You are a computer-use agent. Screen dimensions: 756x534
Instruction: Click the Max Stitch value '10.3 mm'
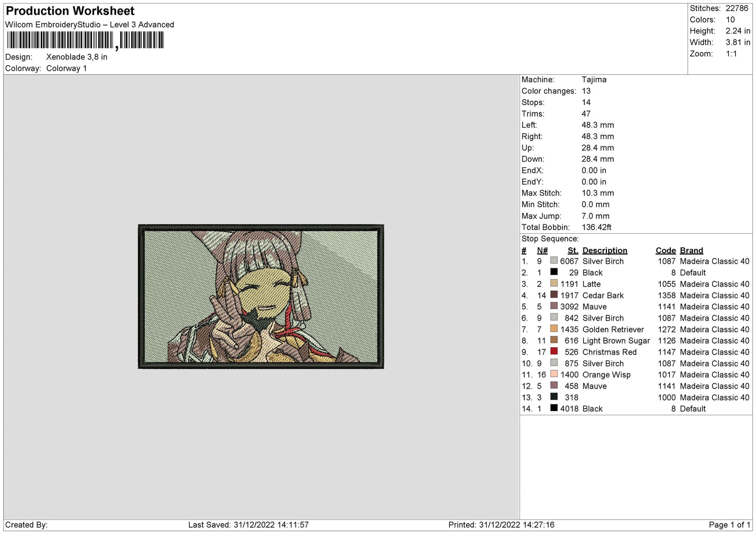[x=597, y=193]
